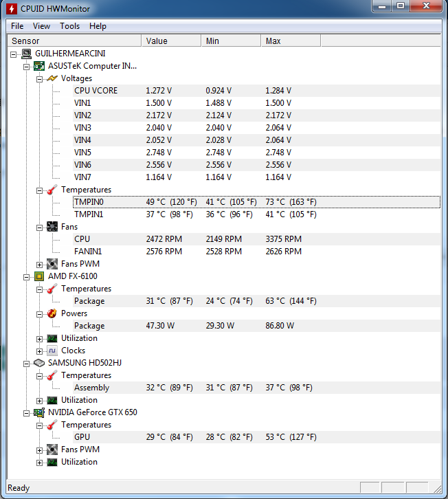Select the Package power 47.30 W row
This screenshot has width=448, height=499.
point(256,326)
